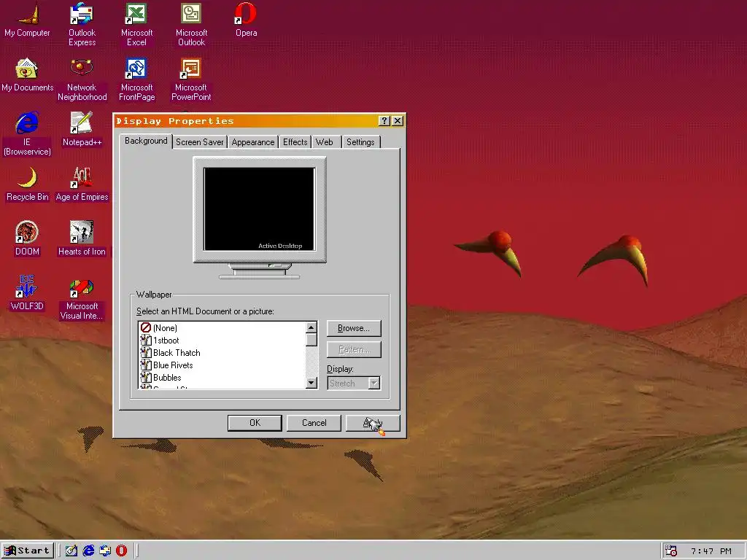
Task: Click the Pattern... button
Action: (354, 349)
